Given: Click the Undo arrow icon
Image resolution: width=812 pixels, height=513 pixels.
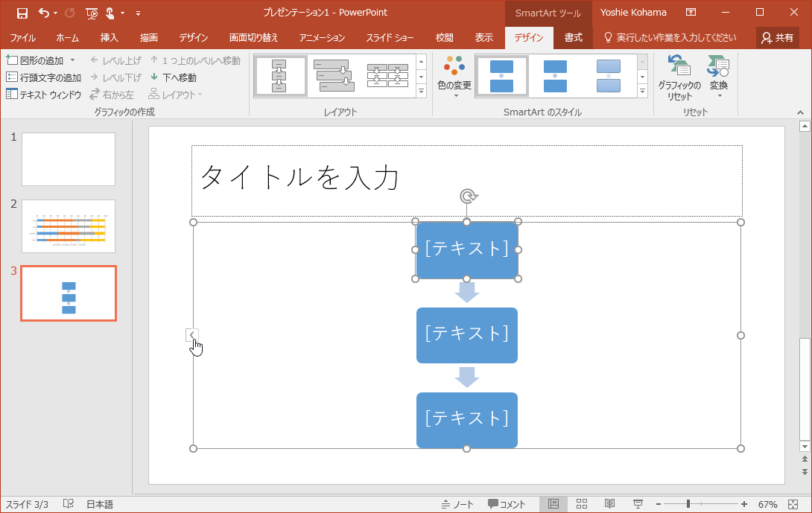Looking at the screenshot, I should [44, 13].
